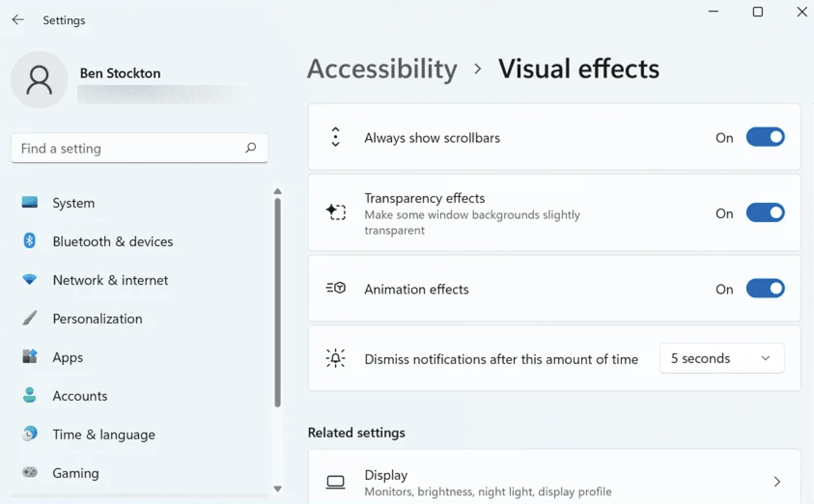Screen dimensions: 814x504
Task: Click 'Make some window backgrounds slightly transparent' text
Action: [x=472, y=222]
